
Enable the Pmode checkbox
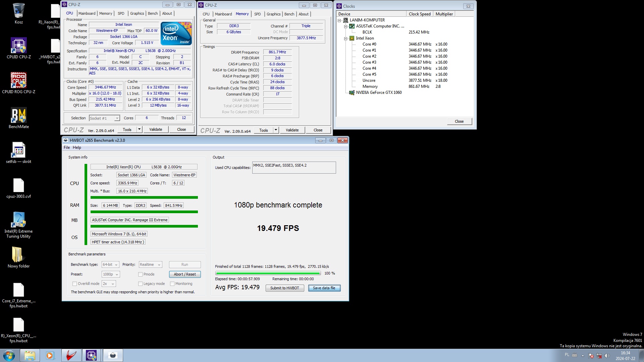(140, 274)
